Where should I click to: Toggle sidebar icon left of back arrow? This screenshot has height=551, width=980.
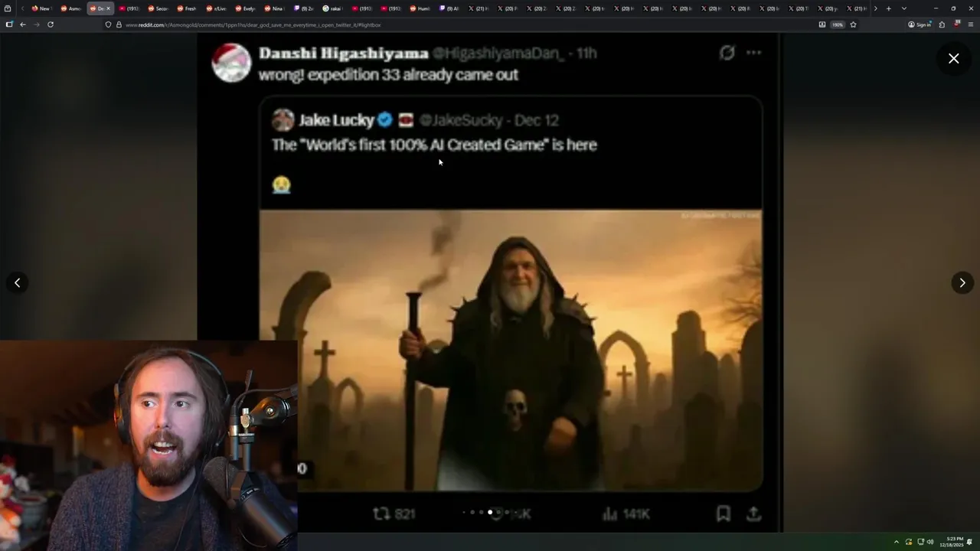(x=9, y=24)
